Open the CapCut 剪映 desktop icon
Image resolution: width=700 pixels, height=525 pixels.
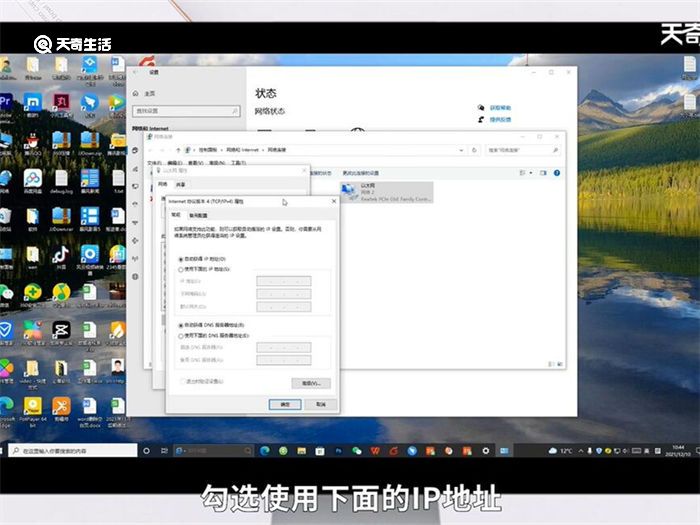tap(61, 333)
